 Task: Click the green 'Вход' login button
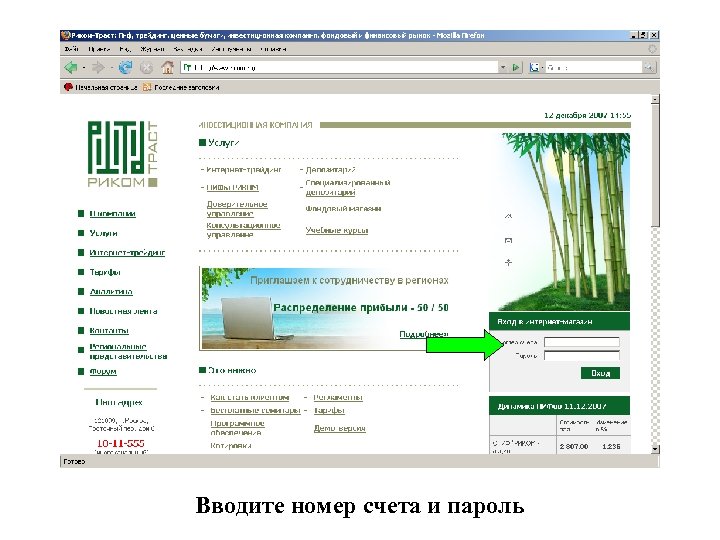pos(600,373)
